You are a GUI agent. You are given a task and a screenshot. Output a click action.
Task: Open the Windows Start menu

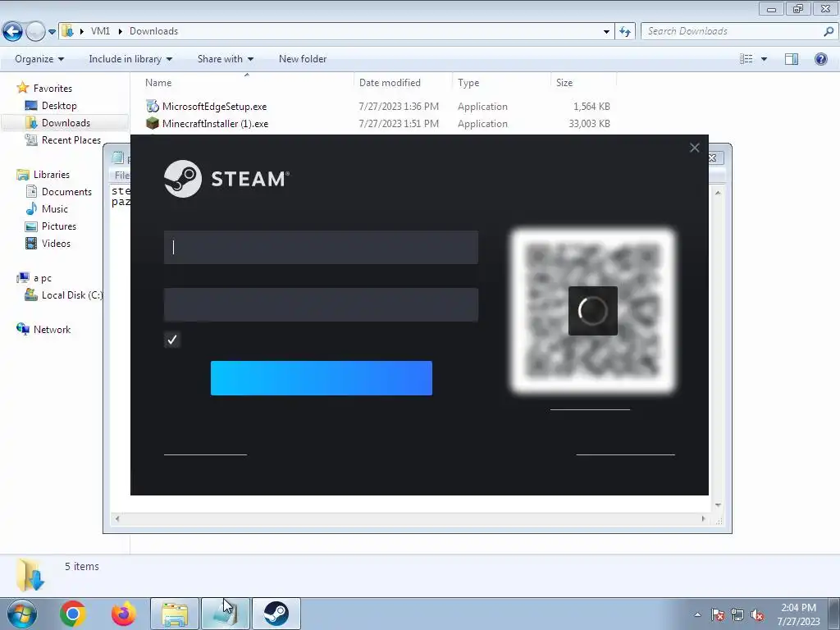[x=22, y=614]
